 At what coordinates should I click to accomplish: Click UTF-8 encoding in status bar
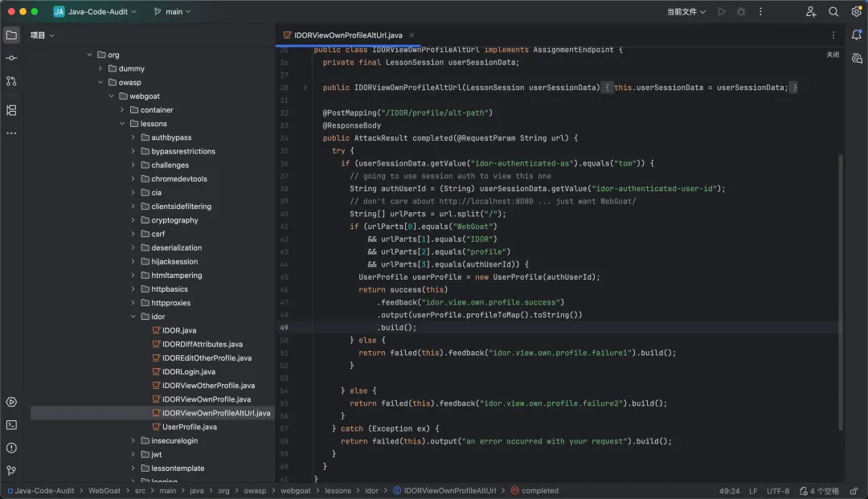[778, 491]
